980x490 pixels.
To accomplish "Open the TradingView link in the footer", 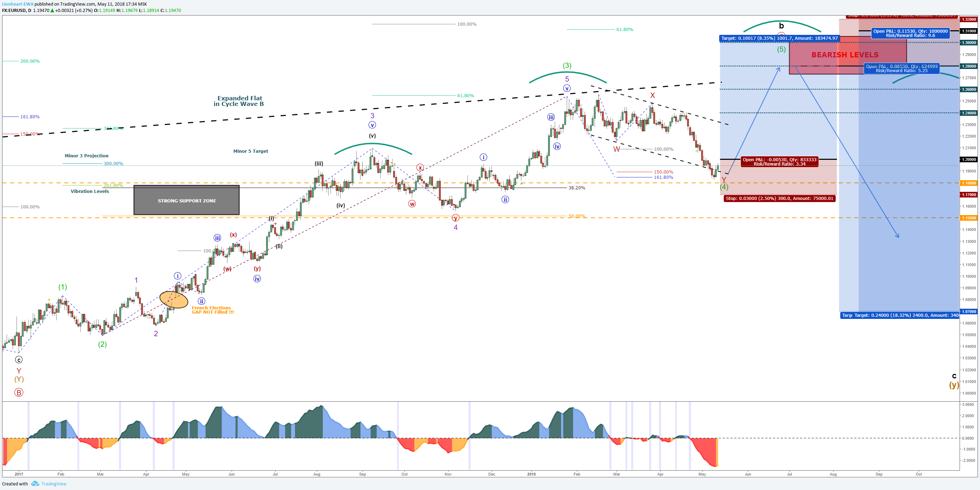I will click(x=54, y=484).
